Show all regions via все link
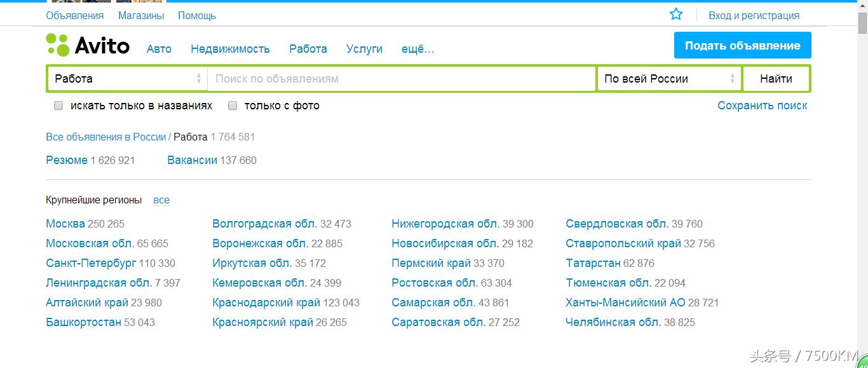868x368 pixels. pyautogui.click(x=161, y=200)
